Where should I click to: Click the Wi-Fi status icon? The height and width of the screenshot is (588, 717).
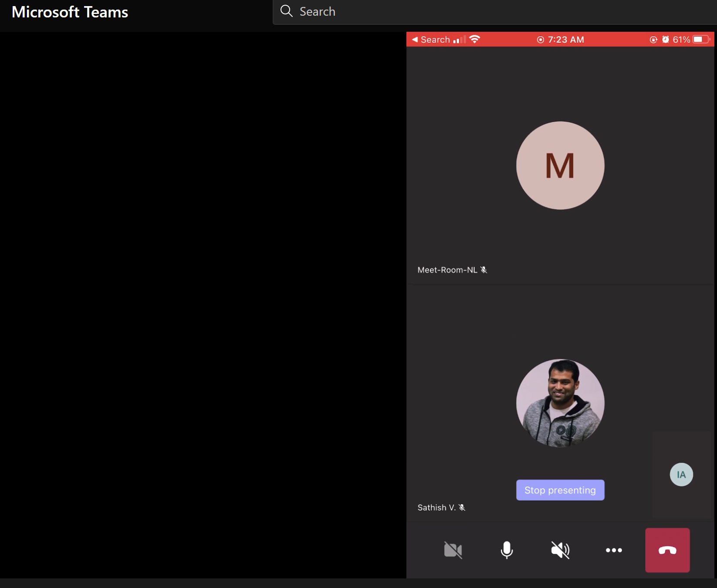[x=475, y=40]
